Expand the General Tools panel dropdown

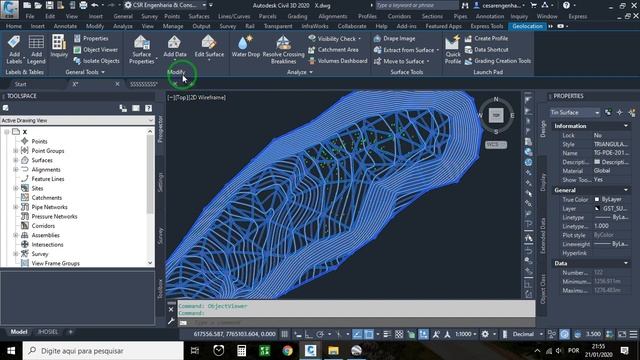(x=85, y=72)
